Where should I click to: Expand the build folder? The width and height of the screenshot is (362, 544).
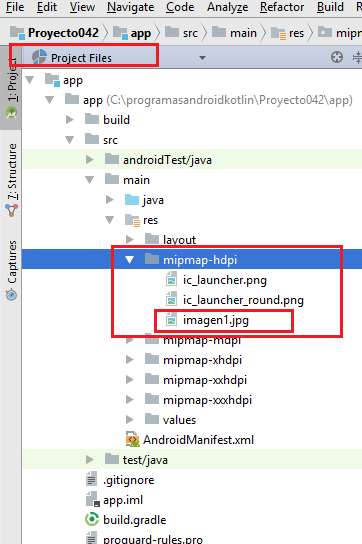click(x=70, y=120)
